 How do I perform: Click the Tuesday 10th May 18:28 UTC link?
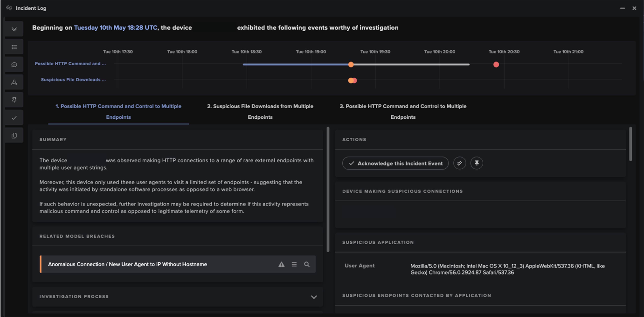point(115,28)
